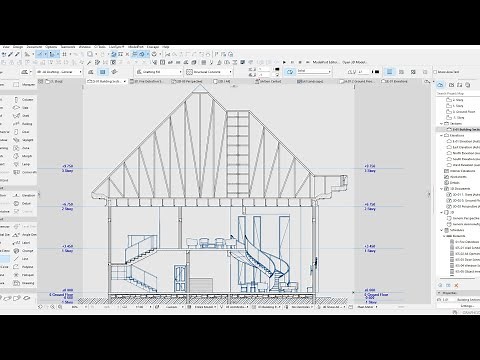Screen dimensions: 480x360
Task: Select the Lamp tool
Action: [23, 164]
